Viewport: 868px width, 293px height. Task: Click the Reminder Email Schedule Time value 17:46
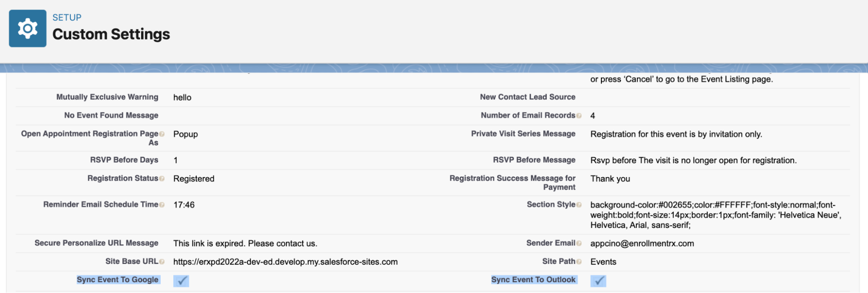click(x=184, y=205)
